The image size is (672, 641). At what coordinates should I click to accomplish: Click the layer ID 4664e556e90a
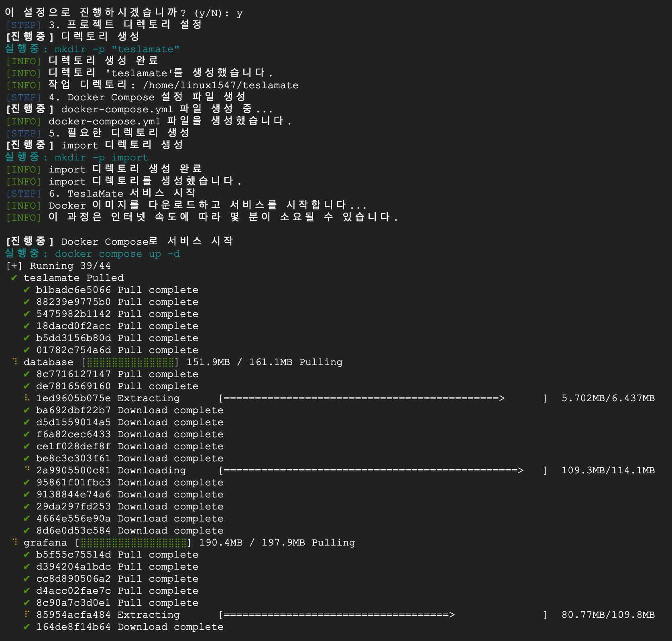pos(73,519)
